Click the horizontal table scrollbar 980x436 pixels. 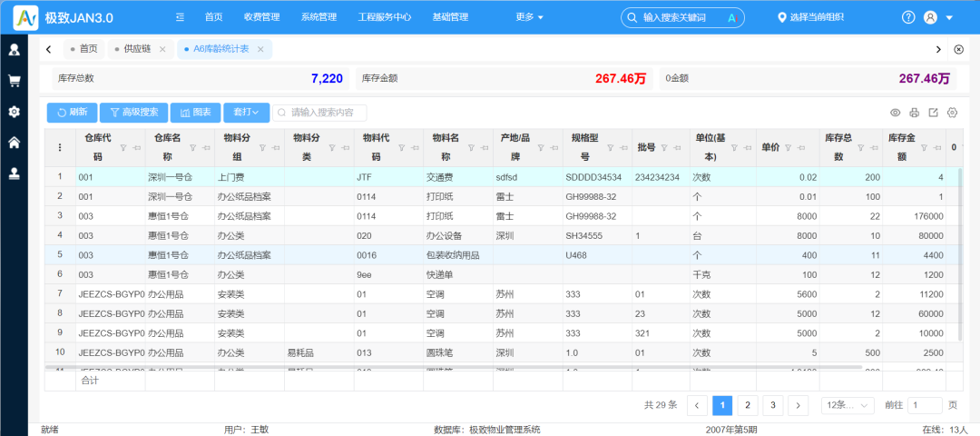click(x=454, y=367)
